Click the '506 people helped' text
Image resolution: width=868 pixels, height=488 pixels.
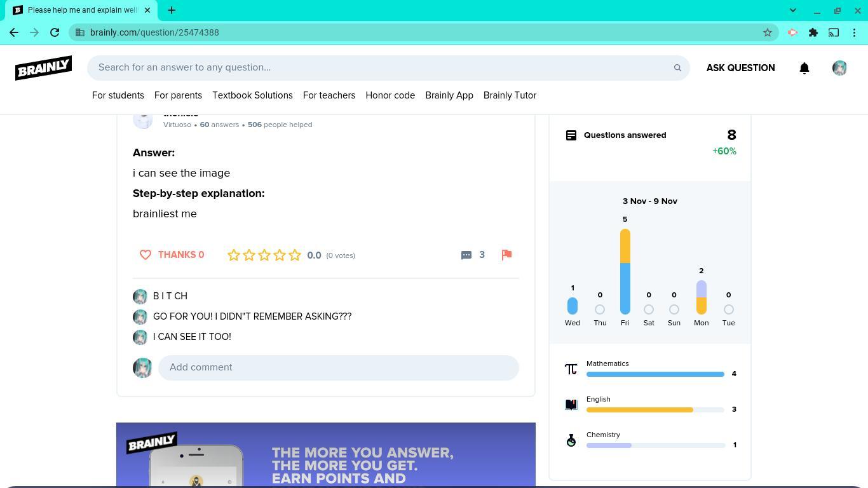coord(280,125)
